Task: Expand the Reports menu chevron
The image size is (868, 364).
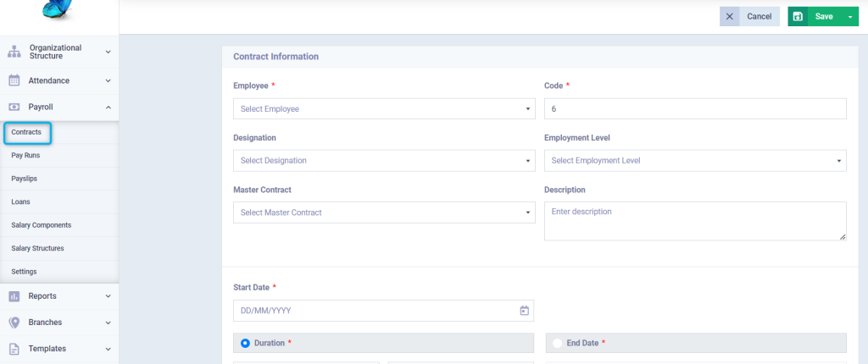Action: pos(108,296)
